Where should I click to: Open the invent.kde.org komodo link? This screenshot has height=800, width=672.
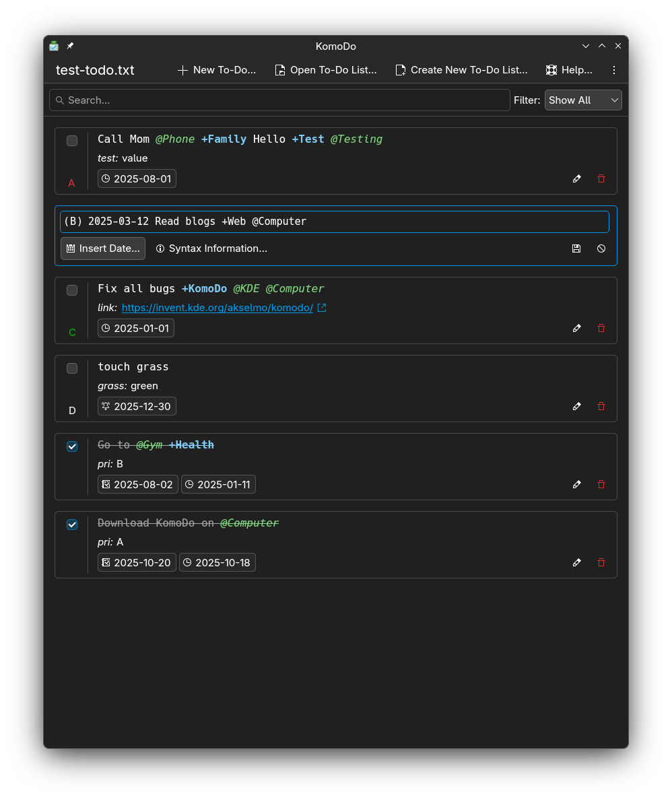217,308
